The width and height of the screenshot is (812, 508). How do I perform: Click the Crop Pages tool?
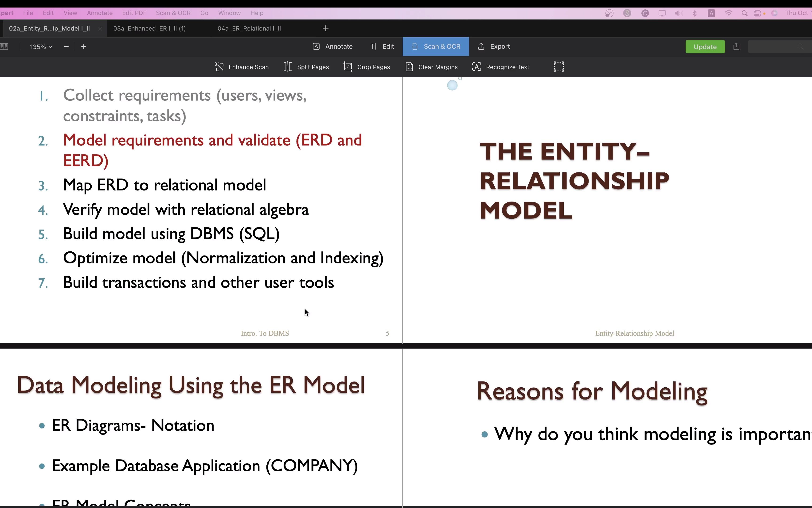[x=366, y=67]
